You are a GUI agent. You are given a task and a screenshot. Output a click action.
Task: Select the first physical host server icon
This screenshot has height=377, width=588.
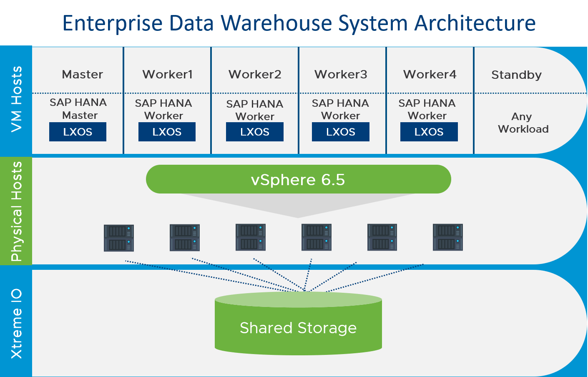119,238
